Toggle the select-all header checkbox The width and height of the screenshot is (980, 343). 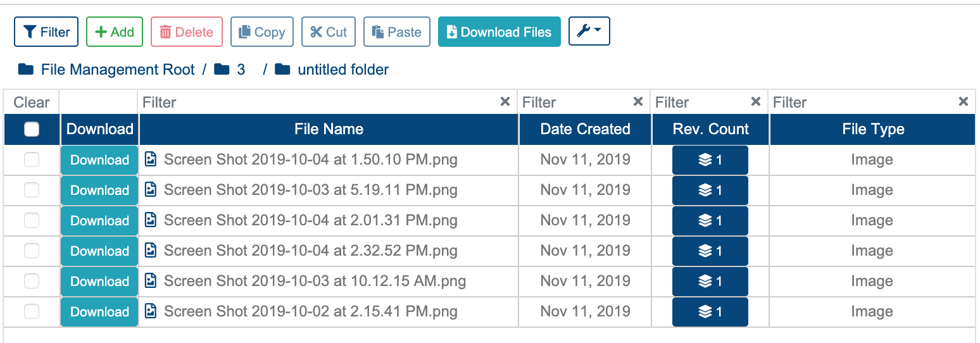(32, 129)
